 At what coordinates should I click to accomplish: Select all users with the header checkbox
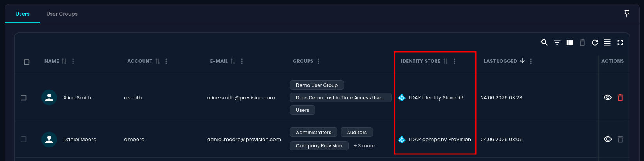click(x=27, y=62)
